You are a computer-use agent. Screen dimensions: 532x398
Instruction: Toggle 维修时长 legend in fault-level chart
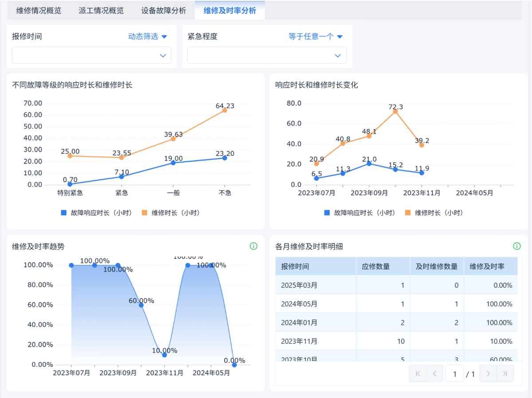[171, 213]
